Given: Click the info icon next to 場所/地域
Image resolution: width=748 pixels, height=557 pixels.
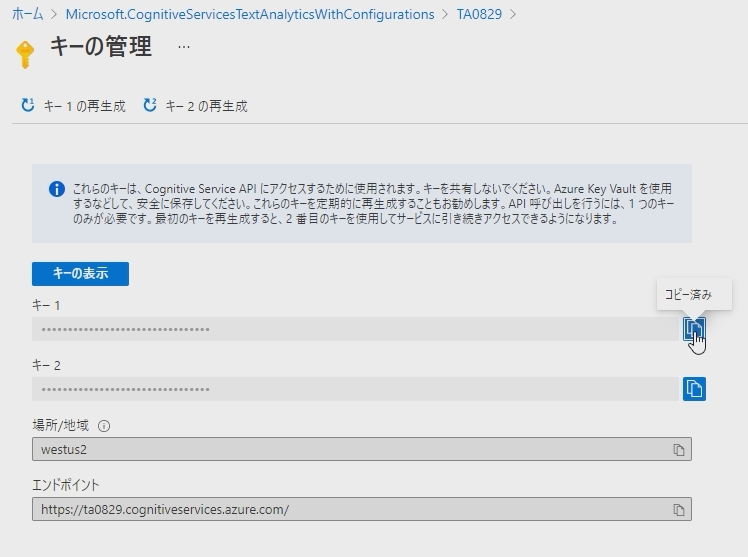Looking at the screenshot, I should coord(104,426).
